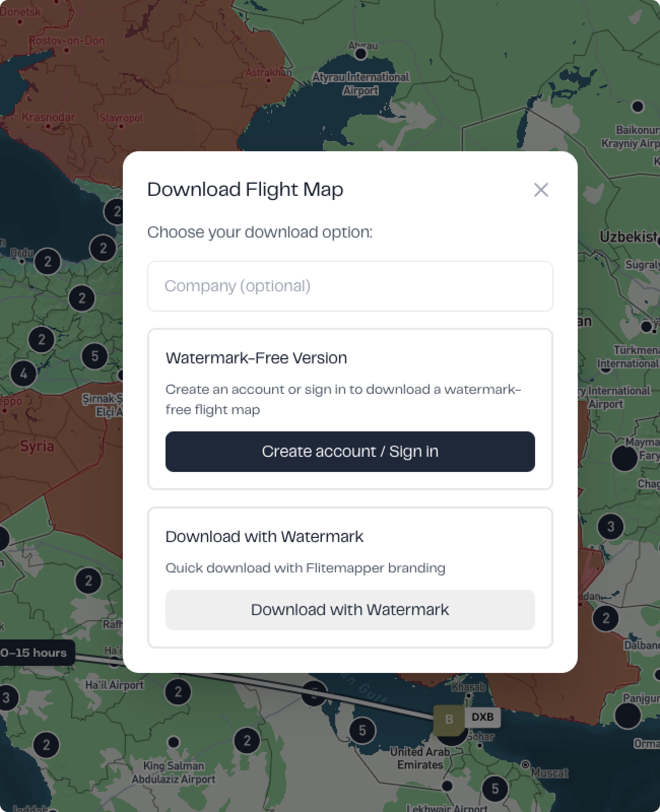Click the "Syria" country label on map
This screenshot has height=812, width=660.
(x=37, y=447)
